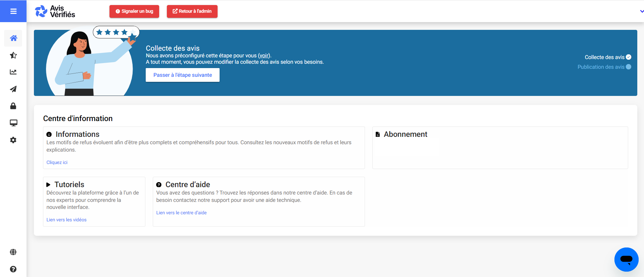This screenshot has width=644, height=277.
Task: Click the Avis Vérifiés logo
Action: 55,11
